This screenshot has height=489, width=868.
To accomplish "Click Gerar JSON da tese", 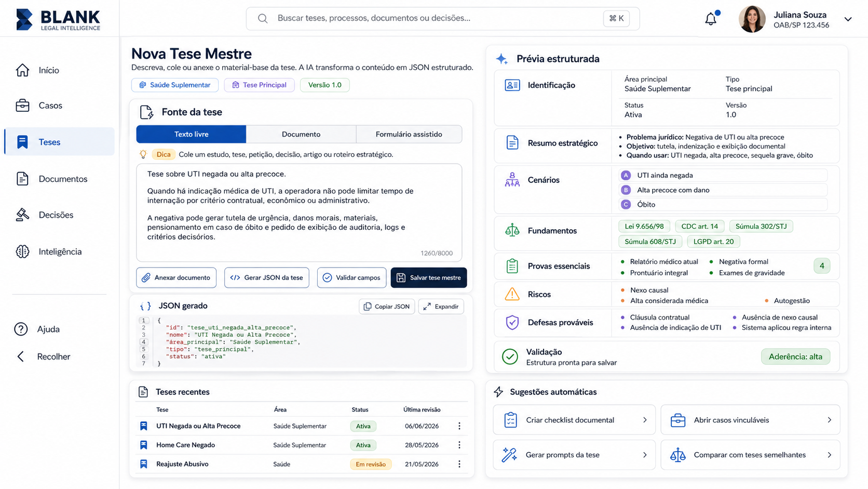I will 267,277.
